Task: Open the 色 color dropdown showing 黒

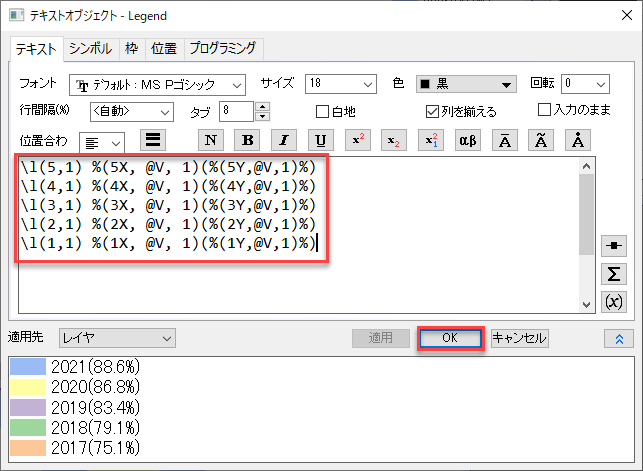Action: pos(466,84)
